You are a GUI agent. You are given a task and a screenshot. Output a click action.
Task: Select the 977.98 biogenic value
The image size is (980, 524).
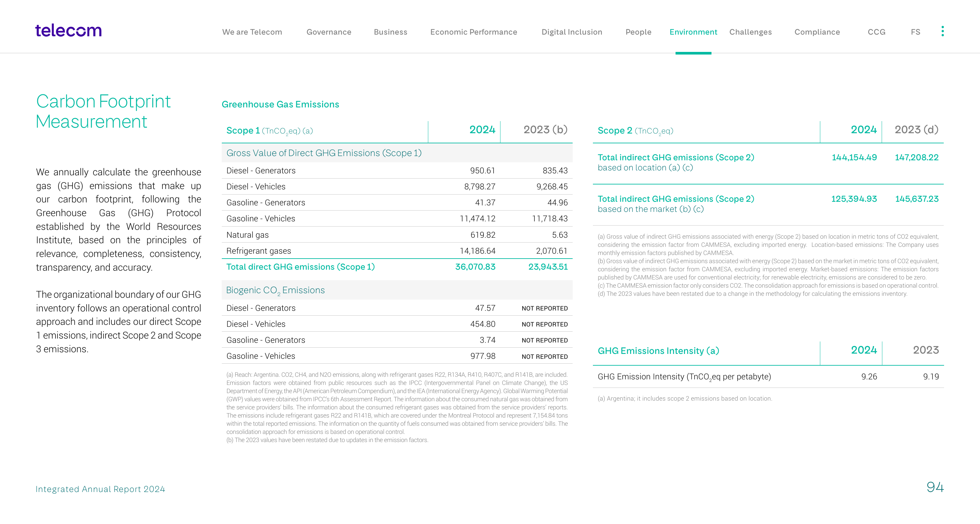click(483, 356)
